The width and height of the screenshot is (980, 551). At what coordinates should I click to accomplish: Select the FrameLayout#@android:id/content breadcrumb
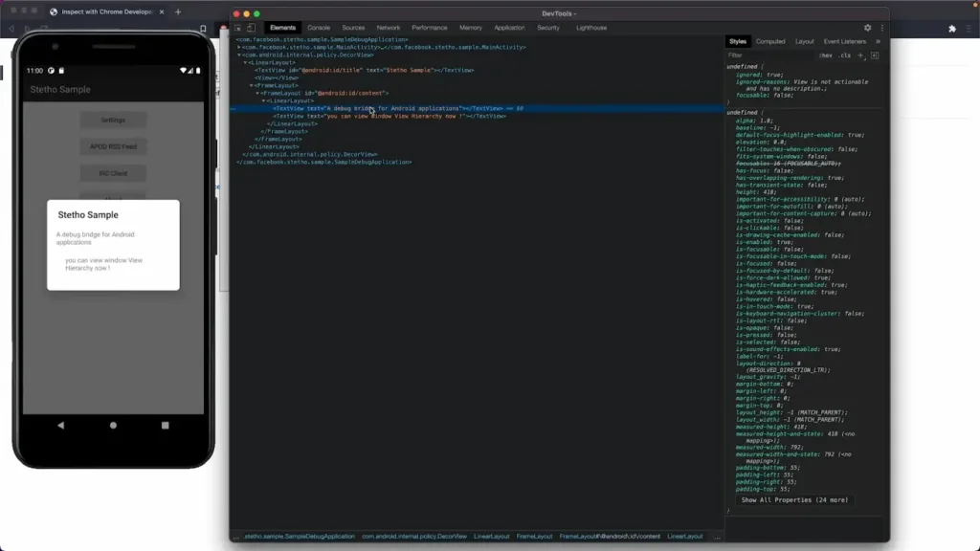point(610,536)
